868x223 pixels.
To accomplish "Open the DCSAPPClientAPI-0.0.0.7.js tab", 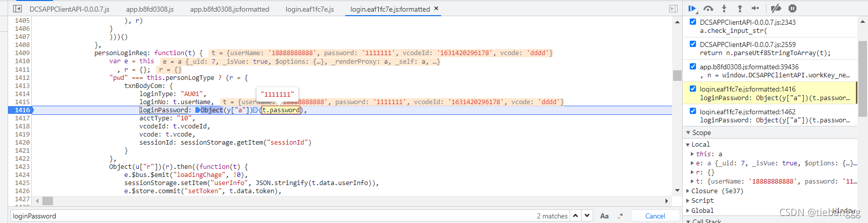I will (70, 9).
